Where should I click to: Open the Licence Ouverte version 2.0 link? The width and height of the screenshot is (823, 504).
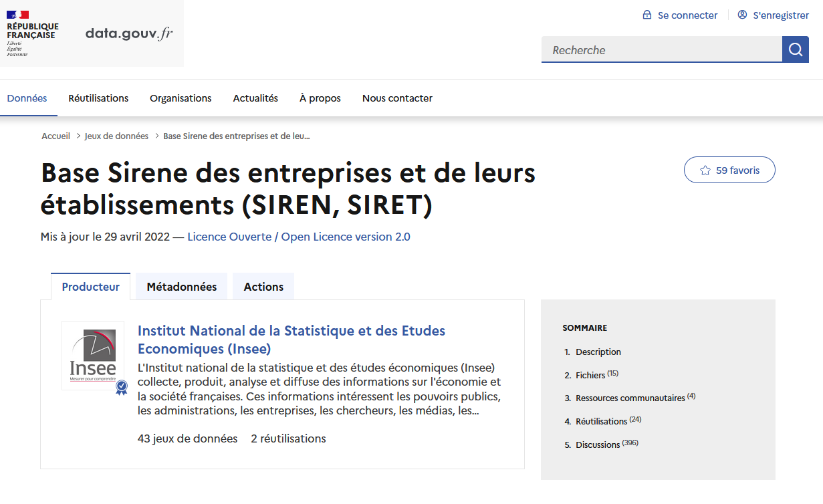point(299,237)
